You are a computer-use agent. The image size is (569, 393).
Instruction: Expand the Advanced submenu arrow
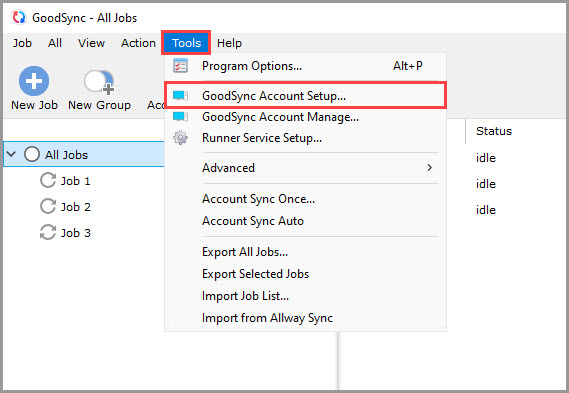pos(430,168)
